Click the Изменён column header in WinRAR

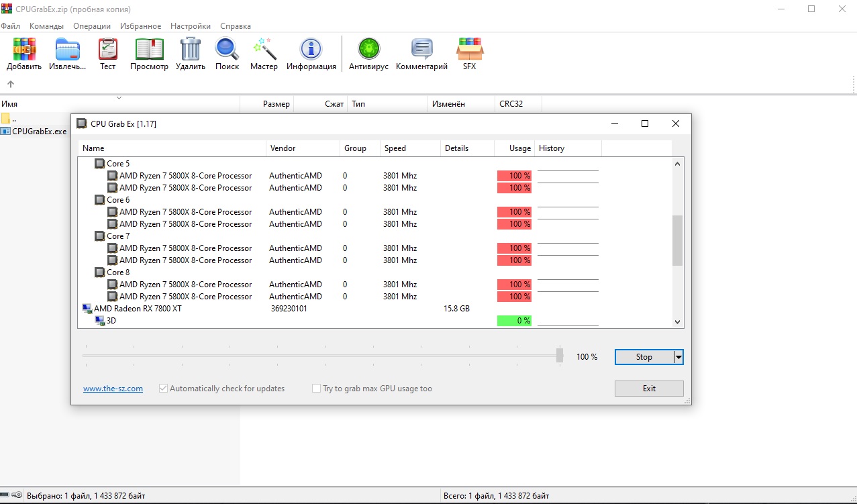point(462,104)
